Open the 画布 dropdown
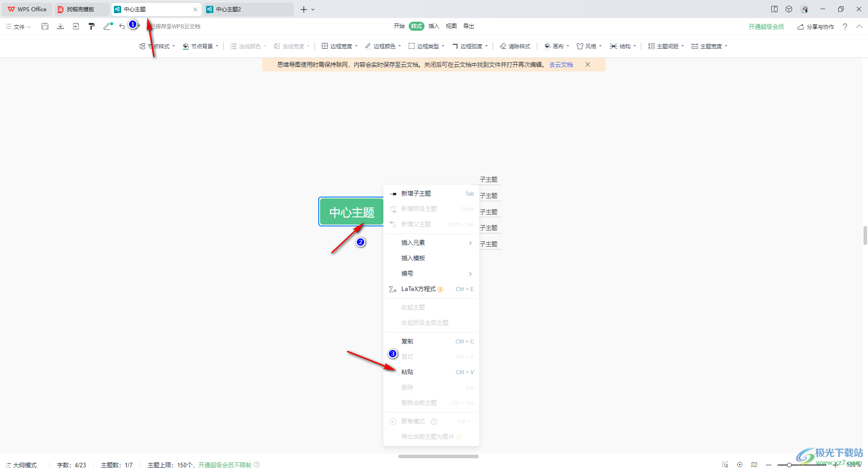 click(x=557, y=46)
